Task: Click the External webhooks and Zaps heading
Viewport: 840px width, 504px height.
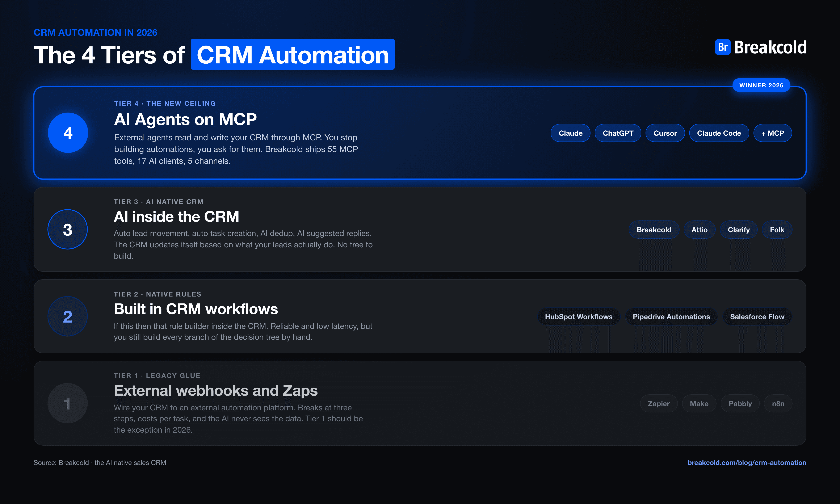Action: pyautogui.click(x=216, y=391)
